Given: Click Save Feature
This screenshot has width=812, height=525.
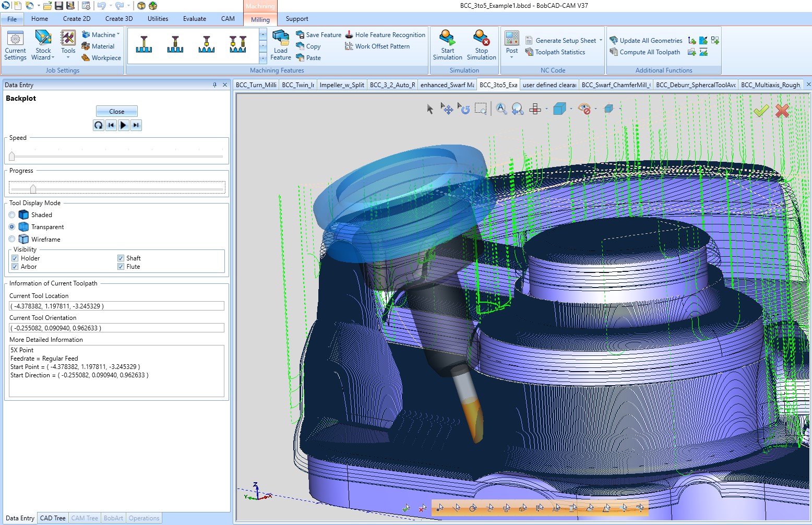Looking at the screenshot, I should coord(318,34).
